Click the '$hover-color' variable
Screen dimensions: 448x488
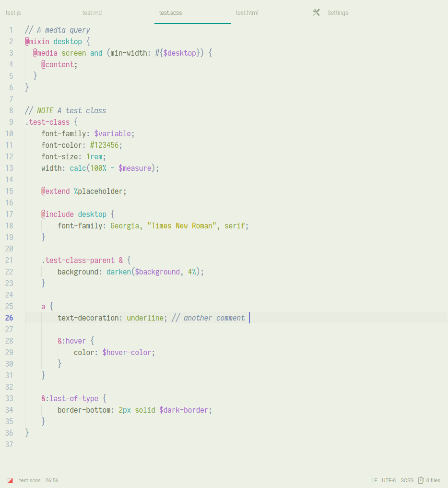[x=127, y=352]
